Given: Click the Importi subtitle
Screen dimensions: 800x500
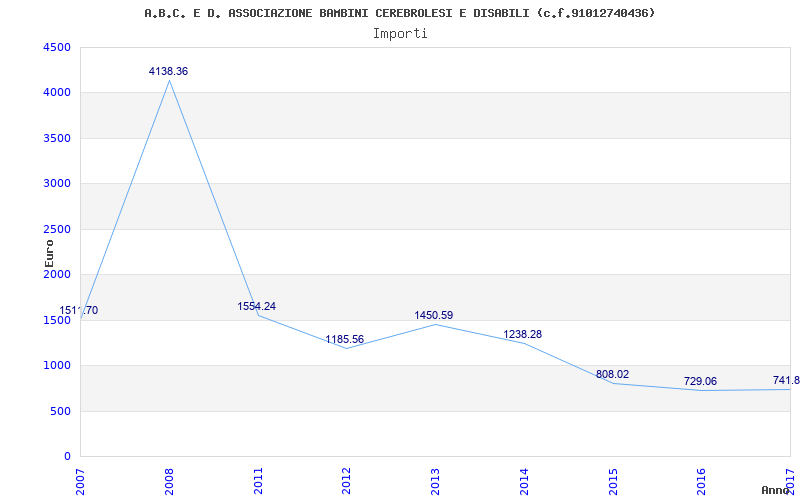Looking at the screenshot, I should click(400, 34).
